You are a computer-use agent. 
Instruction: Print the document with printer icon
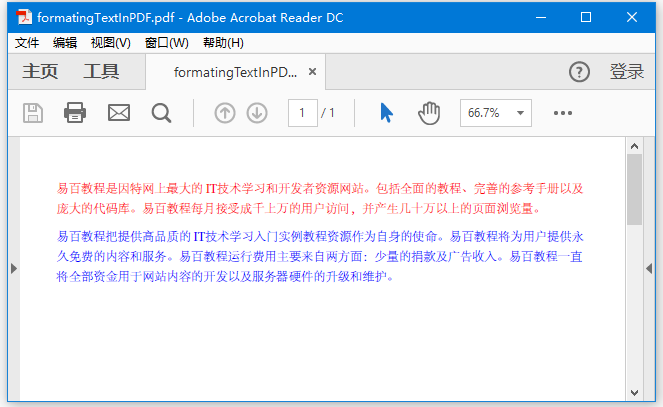[x=75, y=113]
